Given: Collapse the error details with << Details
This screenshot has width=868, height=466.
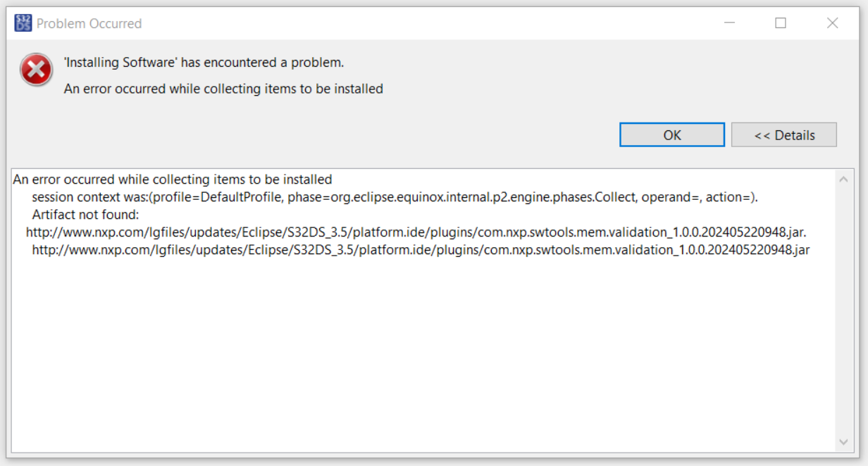Looking at the screenshot, I should pyautogui.click(x=784, y=134).
